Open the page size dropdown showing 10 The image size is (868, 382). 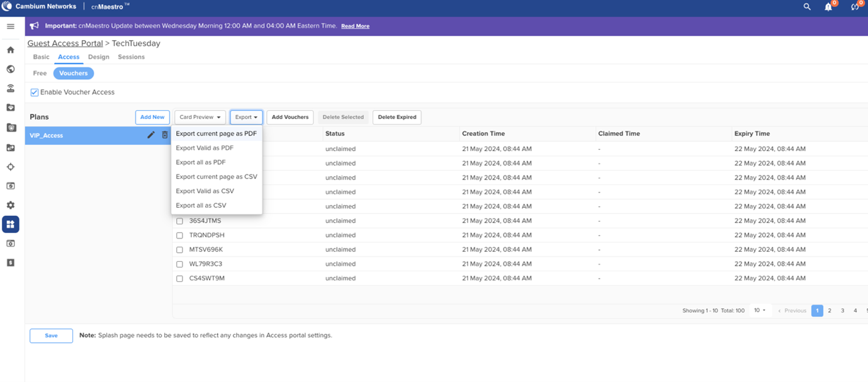tap(760, 310)
